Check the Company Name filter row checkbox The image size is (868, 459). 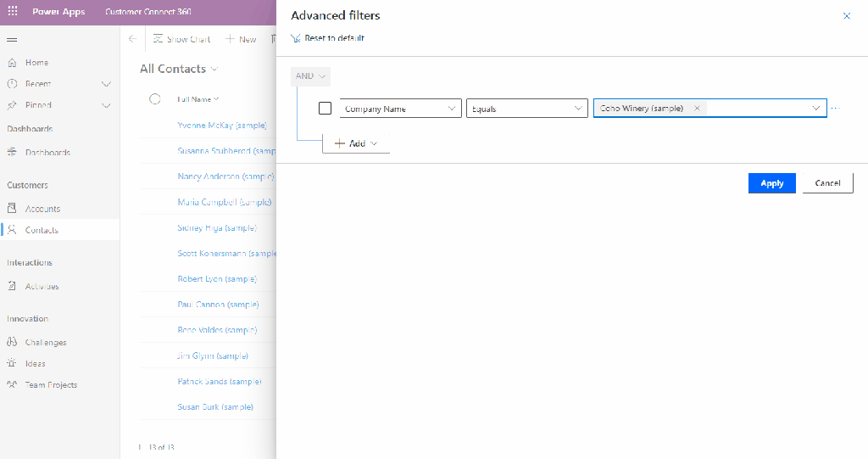tap(325, 109)
